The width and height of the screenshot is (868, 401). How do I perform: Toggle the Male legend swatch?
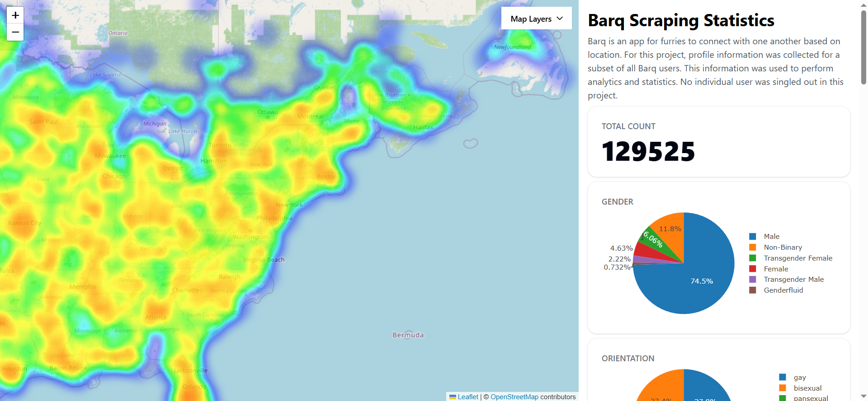[753, 236]
